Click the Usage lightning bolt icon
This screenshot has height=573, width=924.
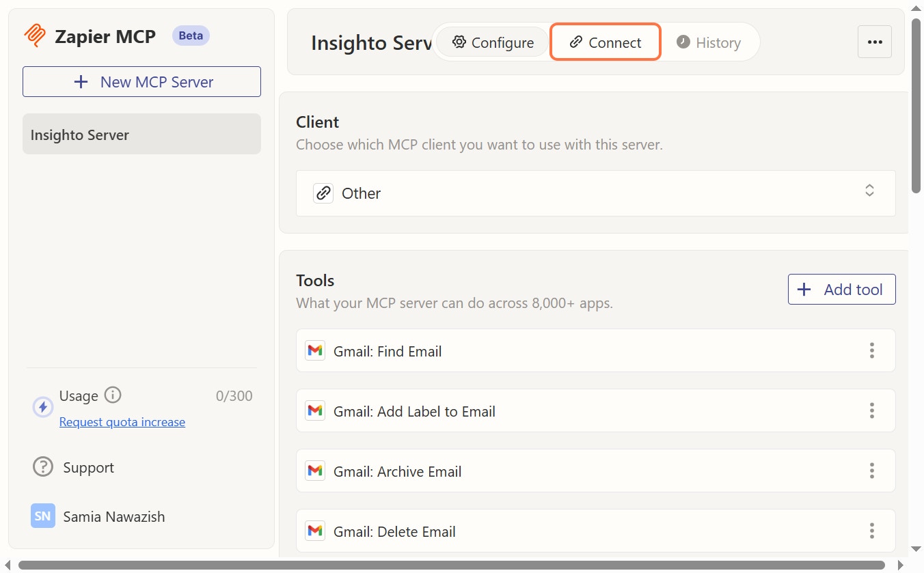click(x=43, y=408)
